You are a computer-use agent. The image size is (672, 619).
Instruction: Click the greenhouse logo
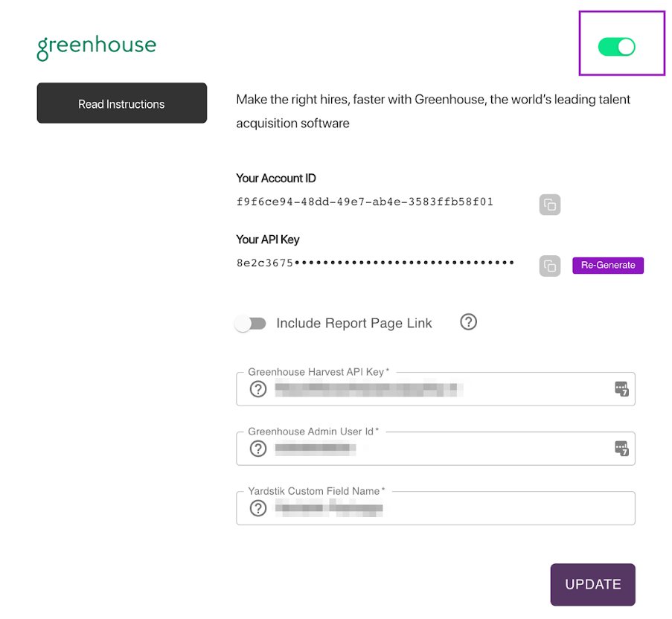tap(97, 47)
